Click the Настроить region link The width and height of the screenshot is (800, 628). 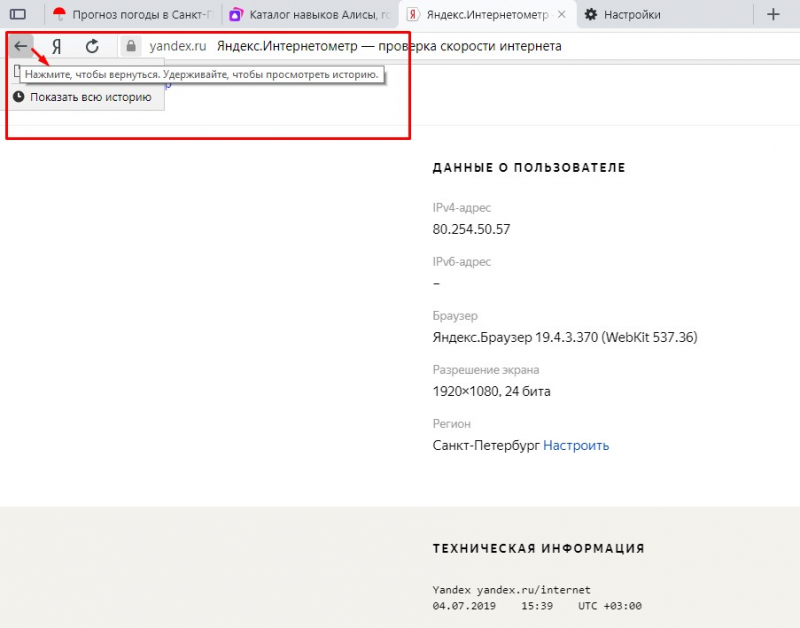coord(576,445)
